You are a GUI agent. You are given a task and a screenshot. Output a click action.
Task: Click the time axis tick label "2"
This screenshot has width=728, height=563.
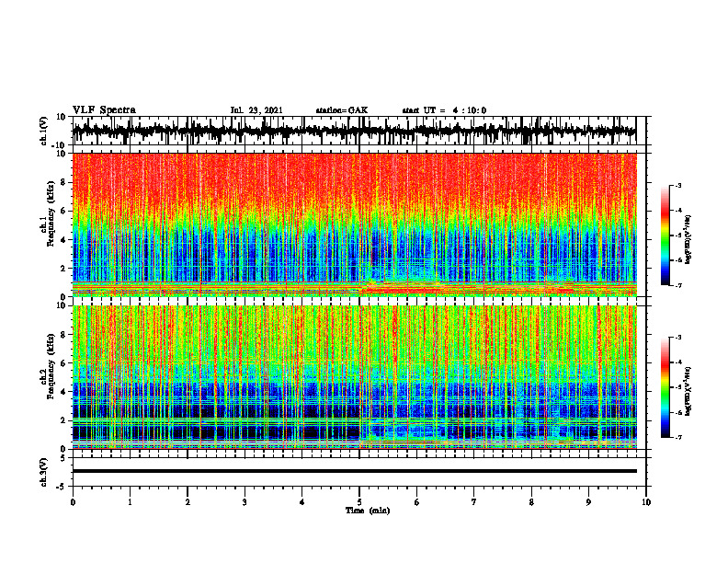coord(188,501)
